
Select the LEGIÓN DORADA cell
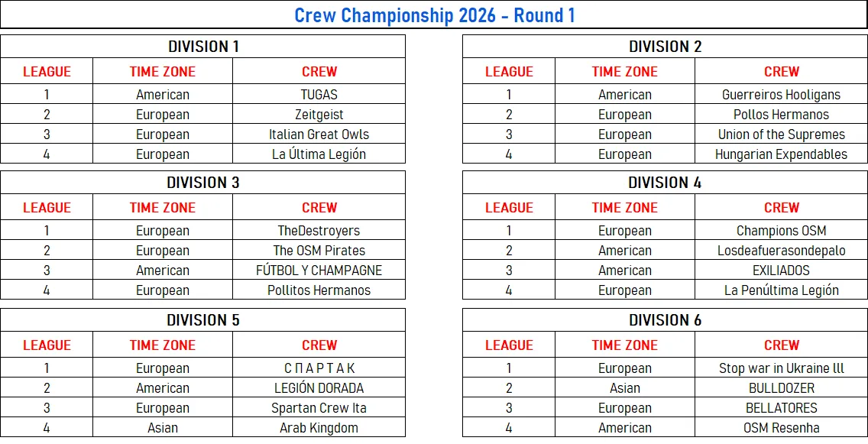[319, 388]
